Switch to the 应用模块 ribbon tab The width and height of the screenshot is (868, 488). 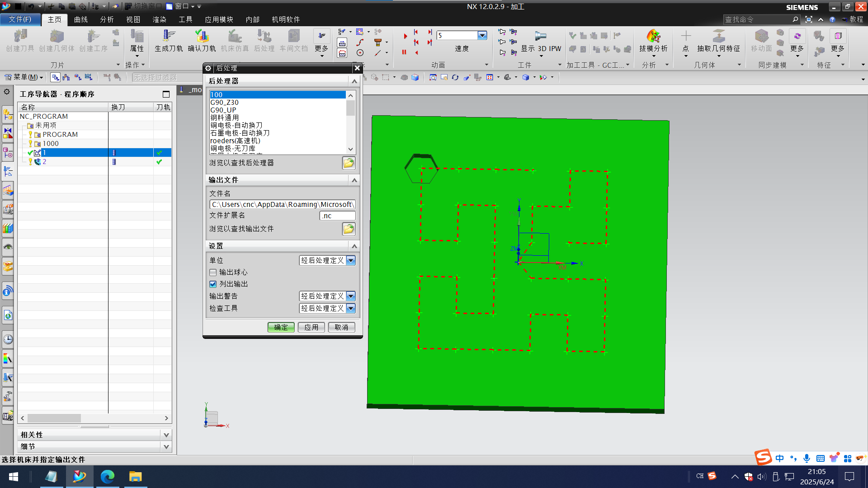coord(219,19)
